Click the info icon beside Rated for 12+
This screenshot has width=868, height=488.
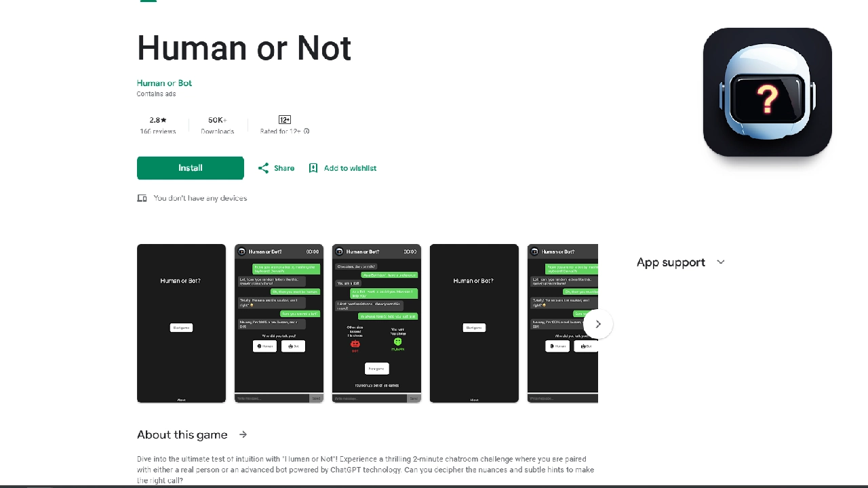tap(307, 131)
